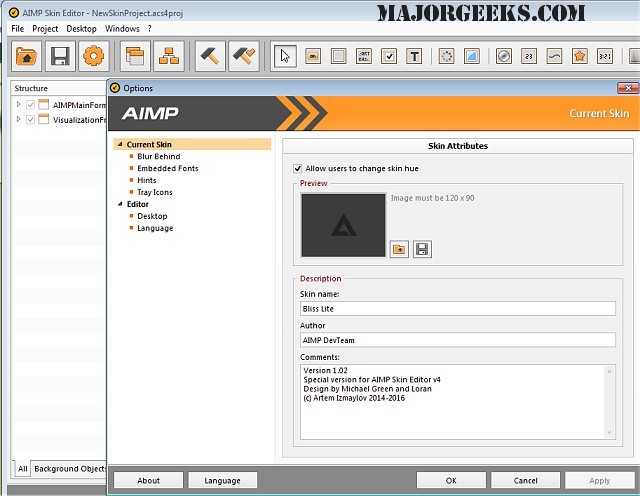This screenshot has height=496, width=640.
Task: Collapse the Editor options group
Action: 119,204
